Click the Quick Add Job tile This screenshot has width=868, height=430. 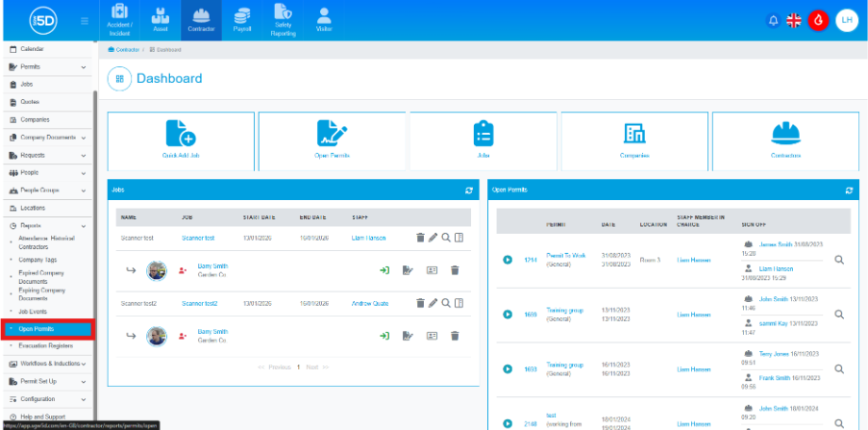[x=181, y=140]
